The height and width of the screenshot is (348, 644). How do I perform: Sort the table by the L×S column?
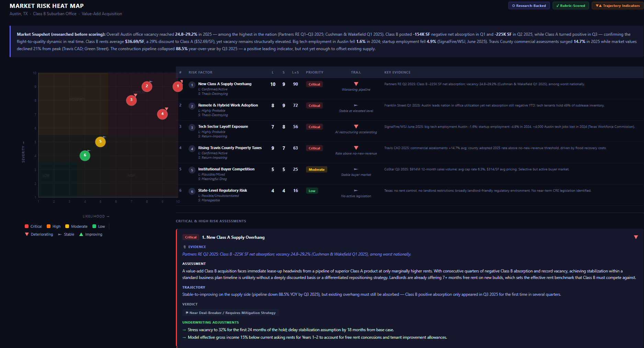[x=295, y=72]
